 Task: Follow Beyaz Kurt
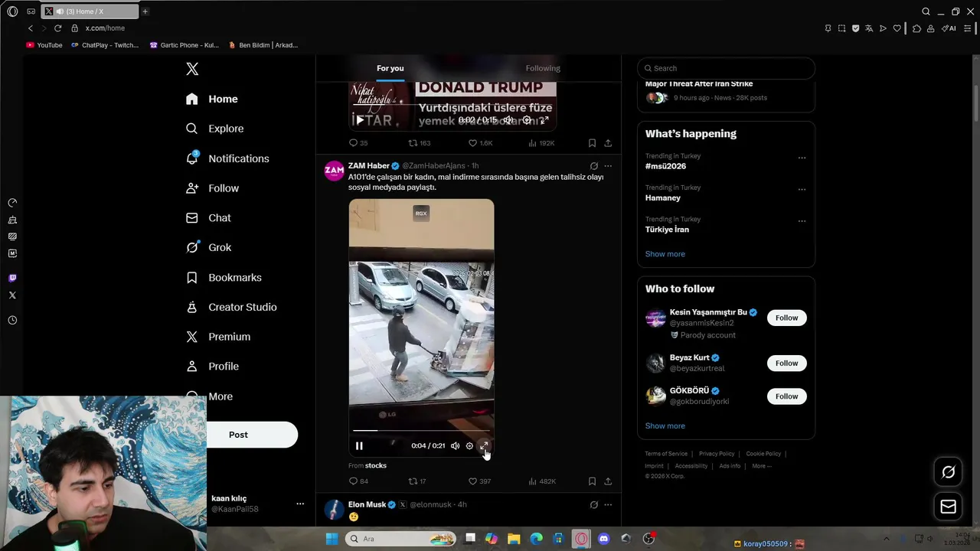coord(786,364)
